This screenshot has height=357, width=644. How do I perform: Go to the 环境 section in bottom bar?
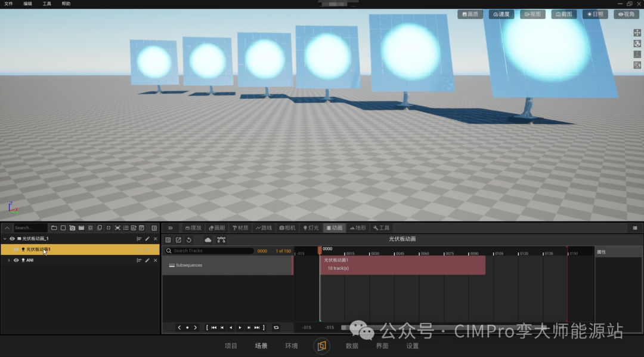(x=291, y=346)
